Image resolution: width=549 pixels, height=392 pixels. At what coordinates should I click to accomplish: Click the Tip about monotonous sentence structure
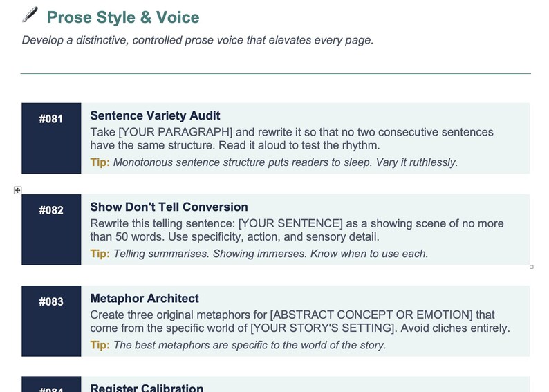(x=274, y=162)
